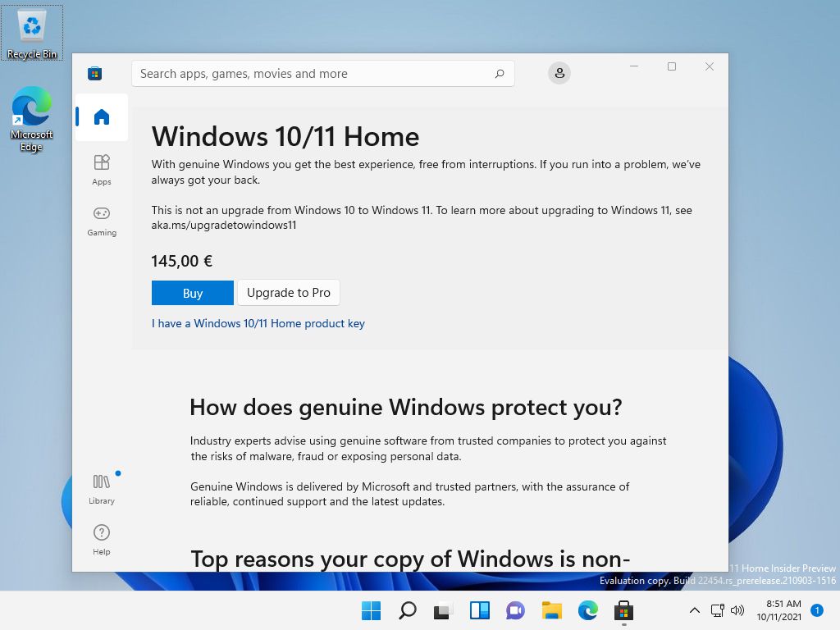Open Help in the sidebar
The height and width of the screenshot is (630, 840).
click(x=101, y=540)
